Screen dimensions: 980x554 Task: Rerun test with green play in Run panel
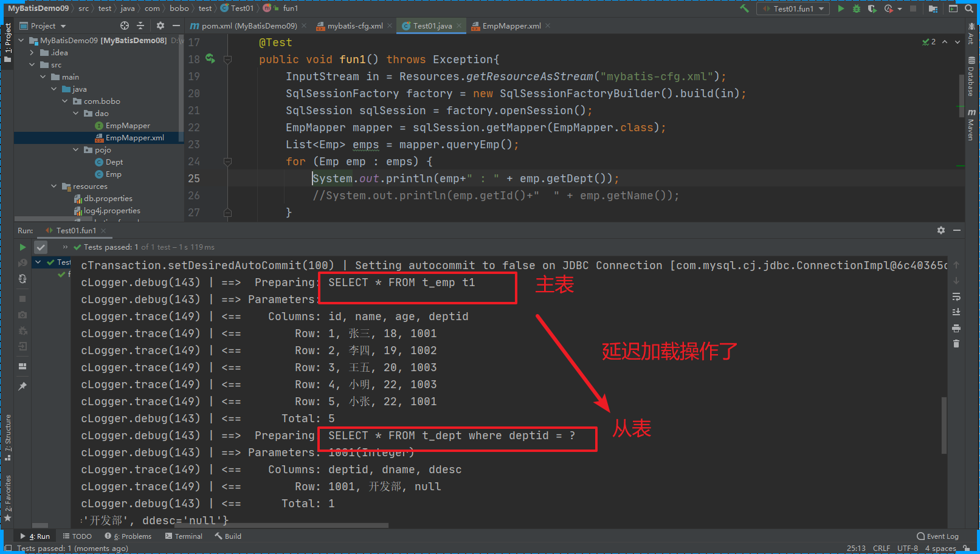[22, 247]
